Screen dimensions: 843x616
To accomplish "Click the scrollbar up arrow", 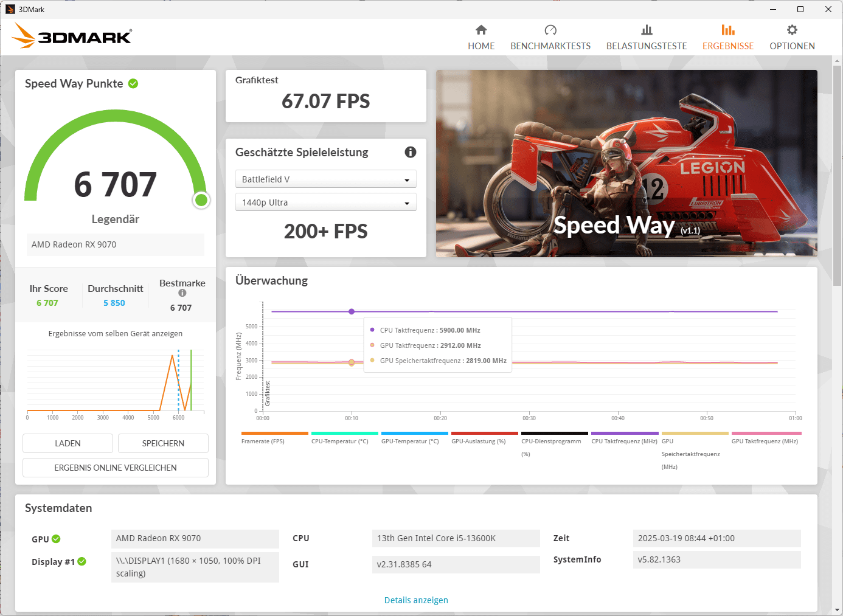I will (x=838, y=61).
